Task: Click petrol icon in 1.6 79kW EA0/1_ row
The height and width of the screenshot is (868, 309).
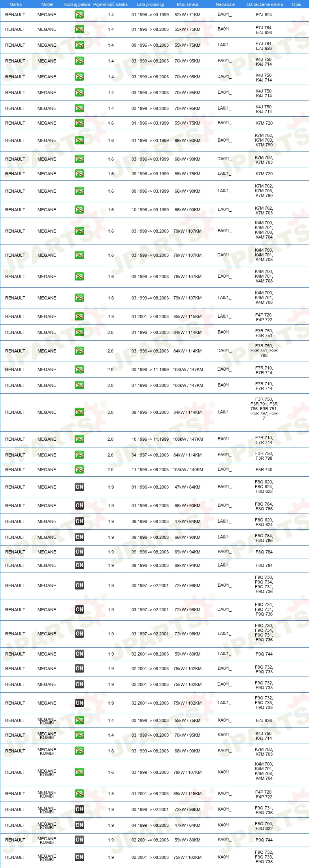Action: pyautogui.click(x=79, y=277)
